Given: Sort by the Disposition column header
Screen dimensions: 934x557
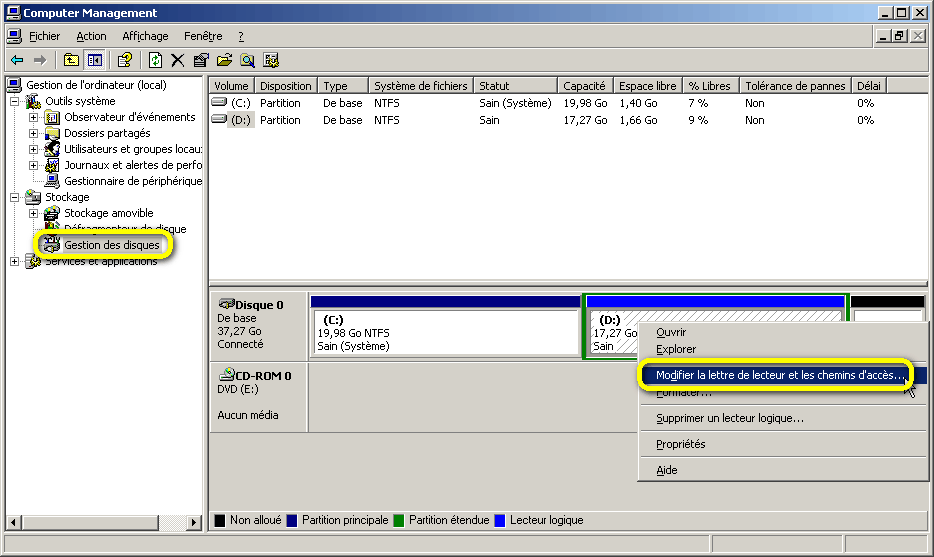Looking at the screenshot, I should point(286,86).
